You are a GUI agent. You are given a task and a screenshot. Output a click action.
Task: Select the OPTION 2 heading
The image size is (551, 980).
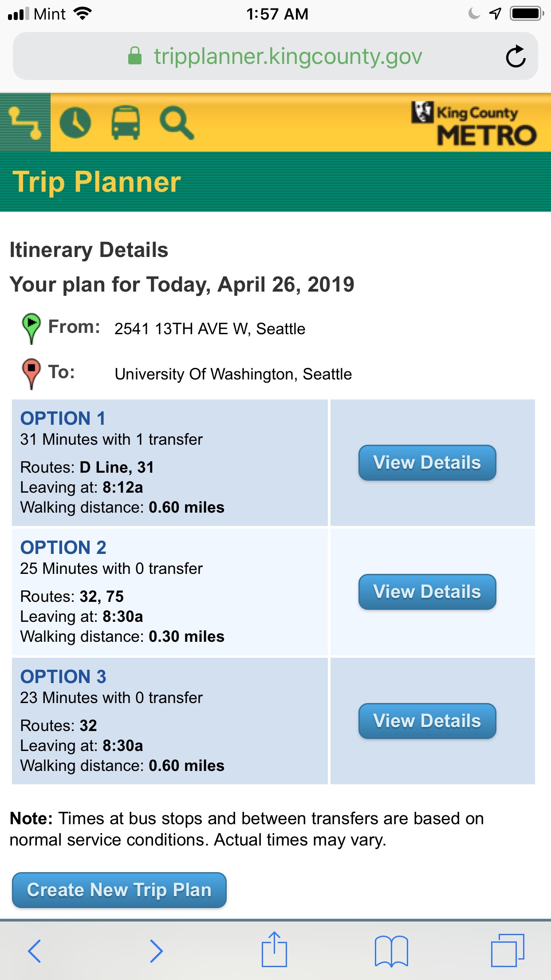[63, 547]
